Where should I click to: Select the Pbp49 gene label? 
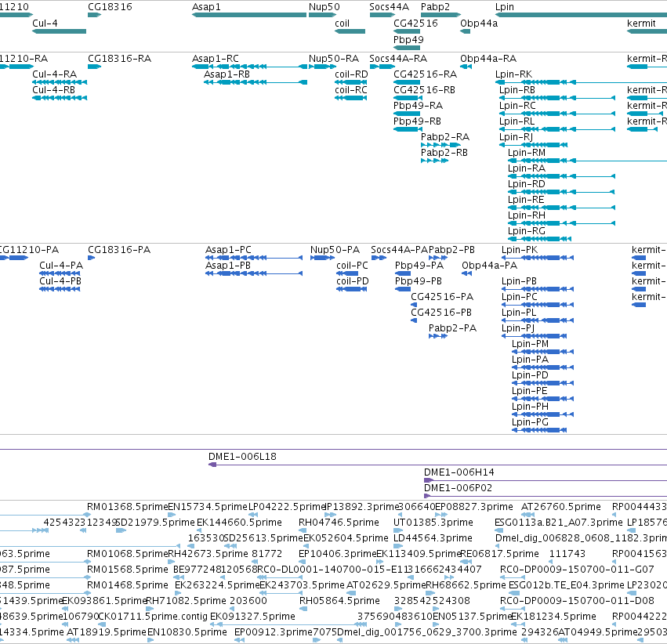[x=408, y=39]
